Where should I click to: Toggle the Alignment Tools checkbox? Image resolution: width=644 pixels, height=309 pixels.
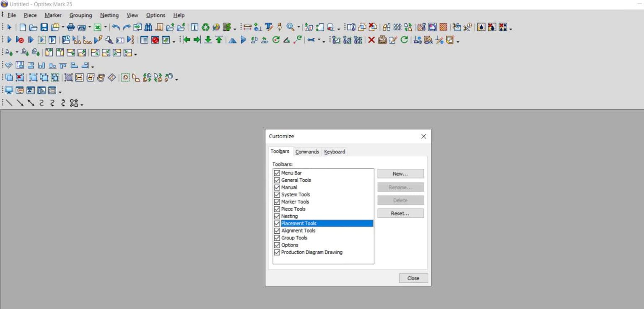click(x=277, y=231)
